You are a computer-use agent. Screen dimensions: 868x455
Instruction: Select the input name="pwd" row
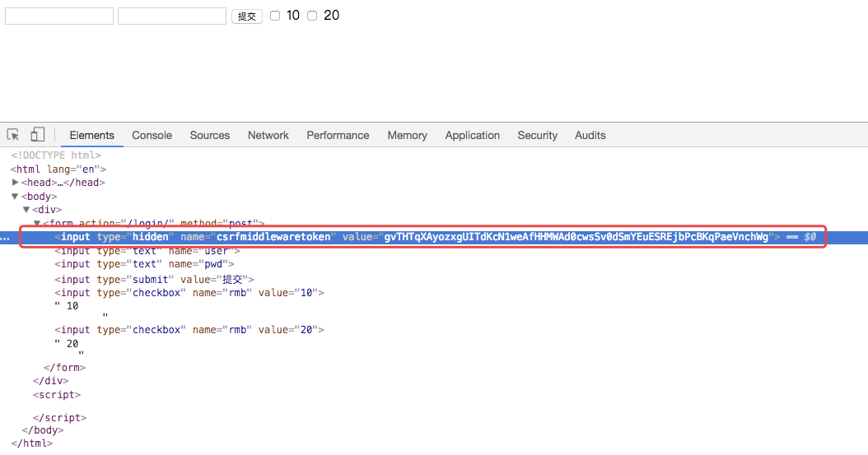[144, 264]
